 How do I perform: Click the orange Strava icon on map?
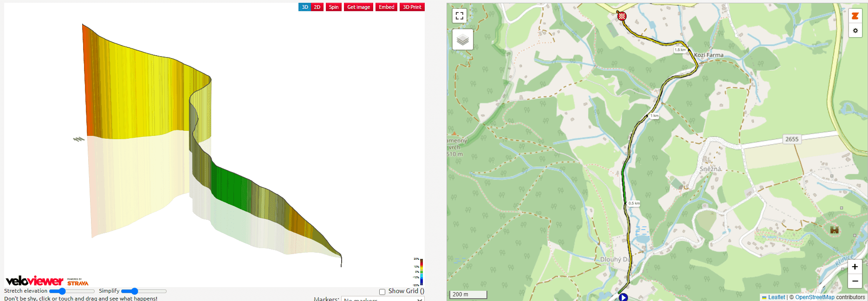pos(855,16)
